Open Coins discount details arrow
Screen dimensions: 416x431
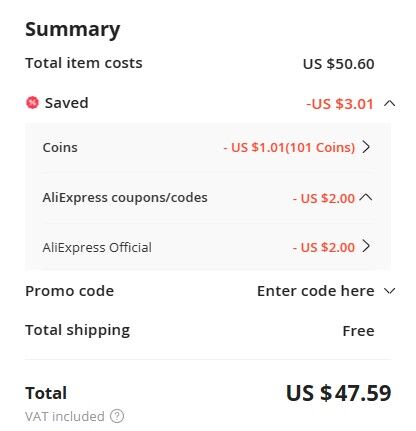[x=366, y=147]
